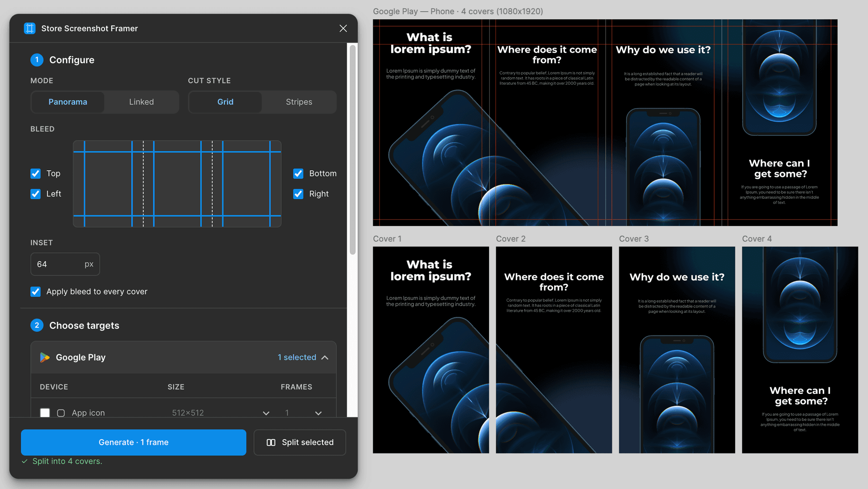
Task: Uncheck the Bottom bleed checkbox
Action: [298, 173]
